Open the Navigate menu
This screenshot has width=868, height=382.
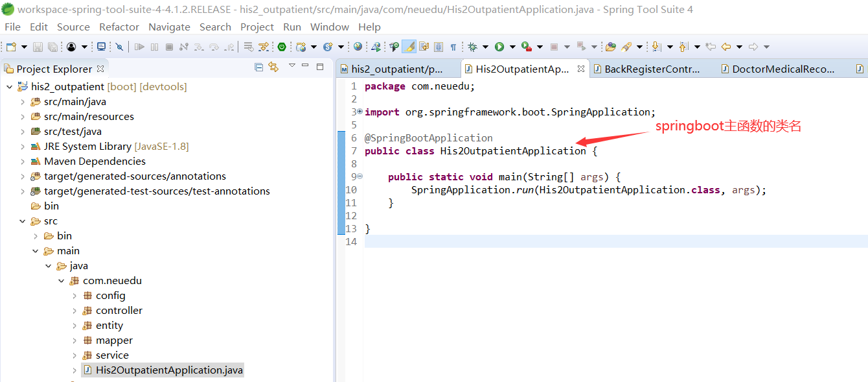[169, 27]
